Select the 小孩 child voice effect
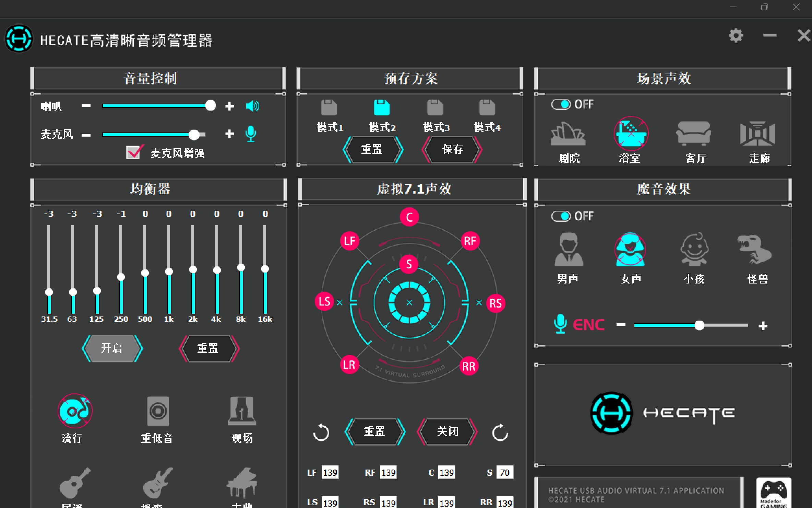Image resolution: width=812 pixels, height=508 pixels. (x=695, y=250)
